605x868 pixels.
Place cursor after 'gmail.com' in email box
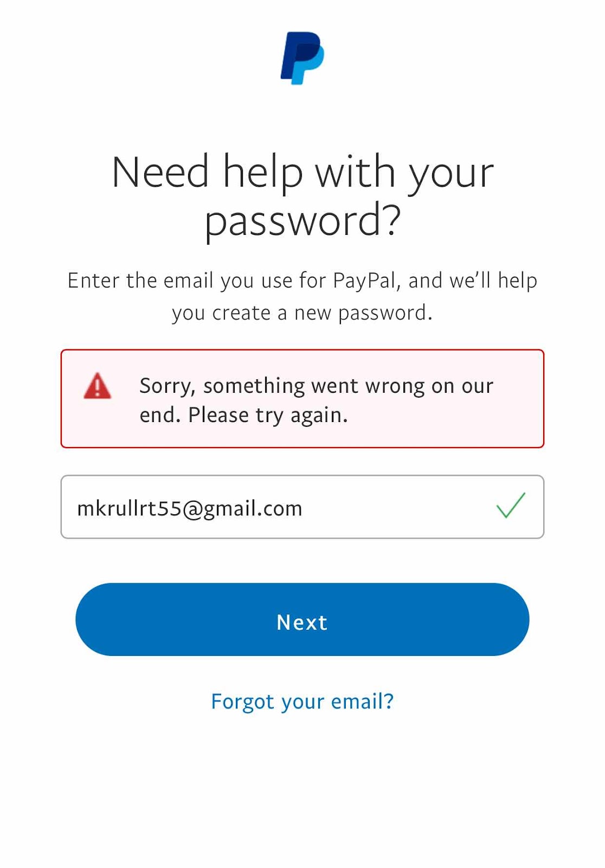[304, 508]
